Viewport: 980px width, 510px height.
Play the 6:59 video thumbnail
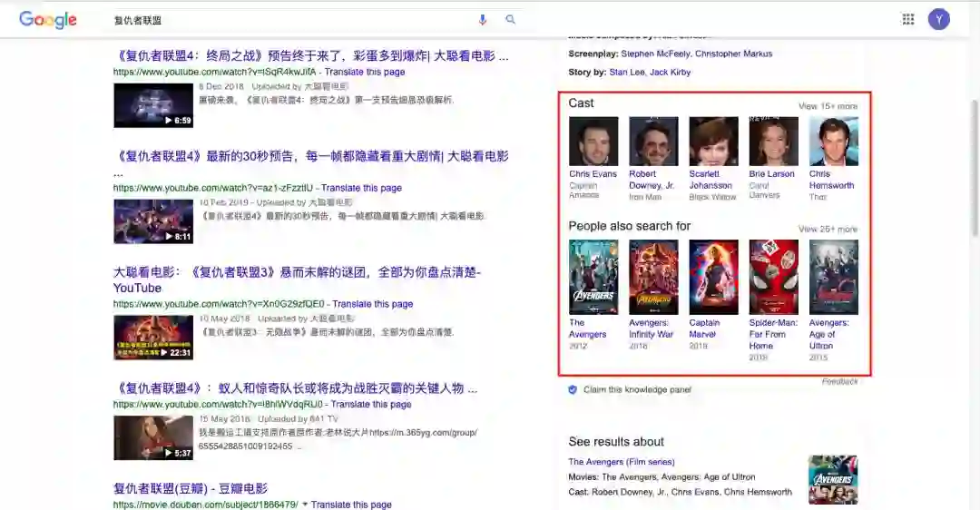coord(153,105)
